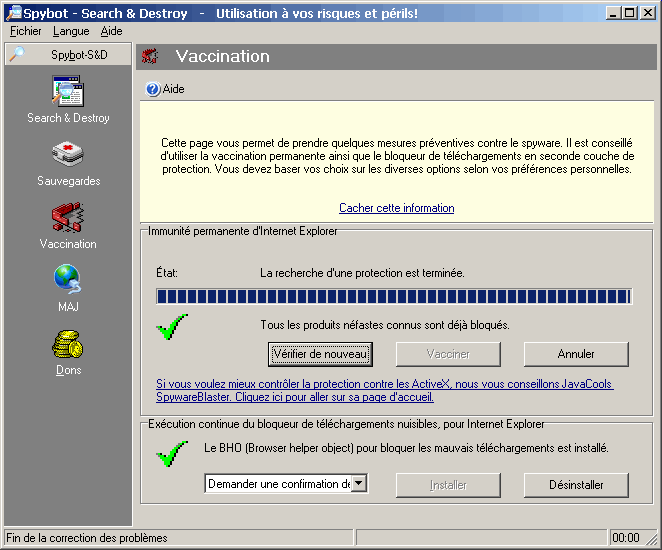
Task: Click the Spybot-S&D sidebar header tab
Action: point(68,54)
